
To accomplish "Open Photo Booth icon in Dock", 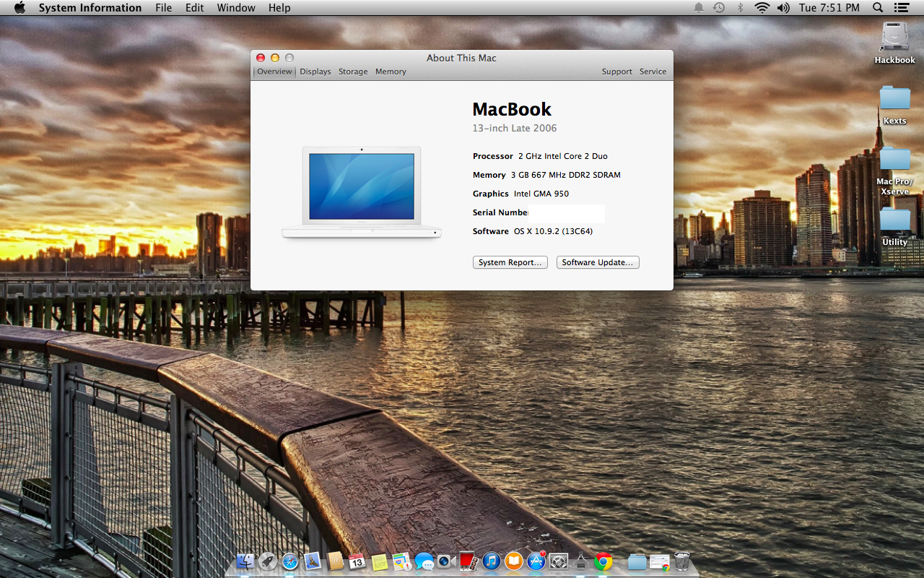I will click(x=468, y=561).
